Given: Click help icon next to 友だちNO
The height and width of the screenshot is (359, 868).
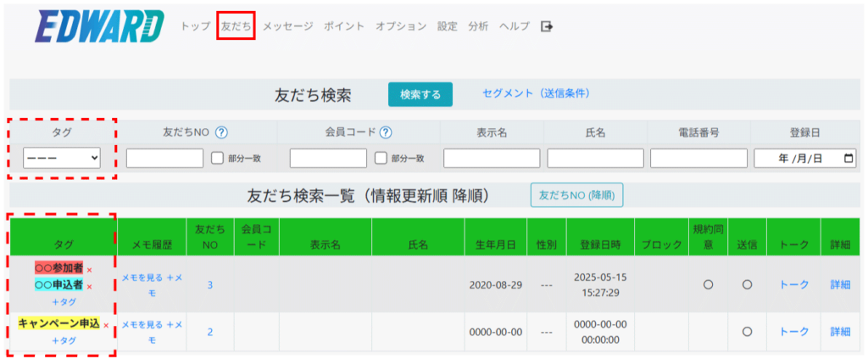Looking at the screenshot, I should click(222, 132).
